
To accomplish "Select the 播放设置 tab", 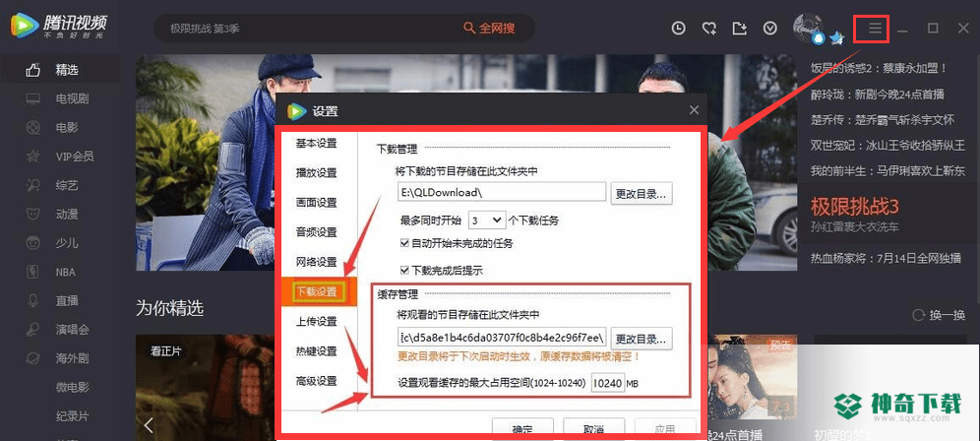I will tap(317, 172).
